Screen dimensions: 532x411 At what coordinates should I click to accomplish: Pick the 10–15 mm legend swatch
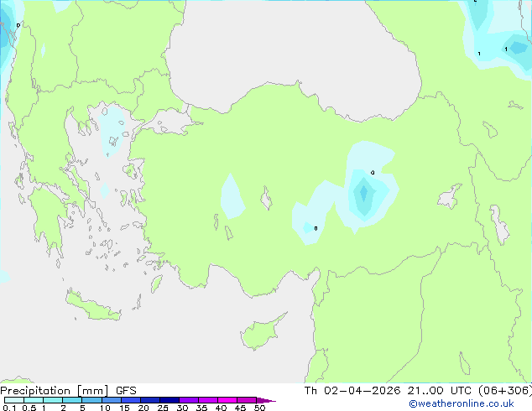pyautogui.click(x=112, y=400)
